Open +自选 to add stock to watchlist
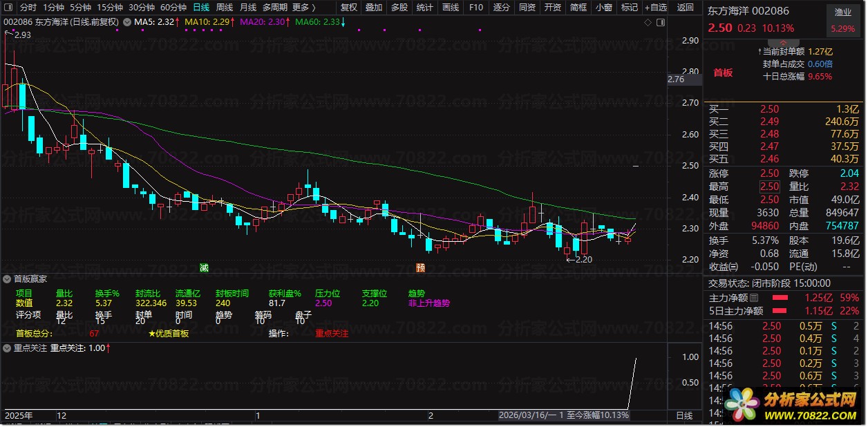 654,8
